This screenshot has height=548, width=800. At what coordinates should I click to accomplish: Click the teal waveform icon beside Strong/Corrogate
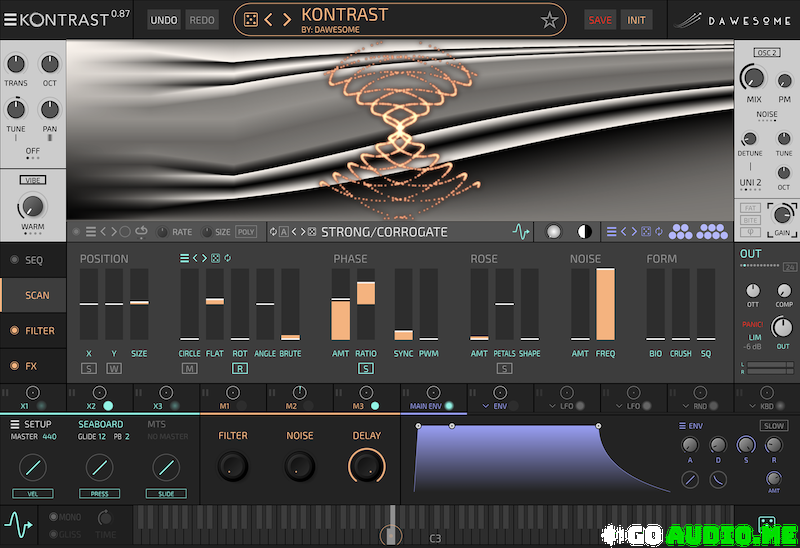(x=520, y=232)
